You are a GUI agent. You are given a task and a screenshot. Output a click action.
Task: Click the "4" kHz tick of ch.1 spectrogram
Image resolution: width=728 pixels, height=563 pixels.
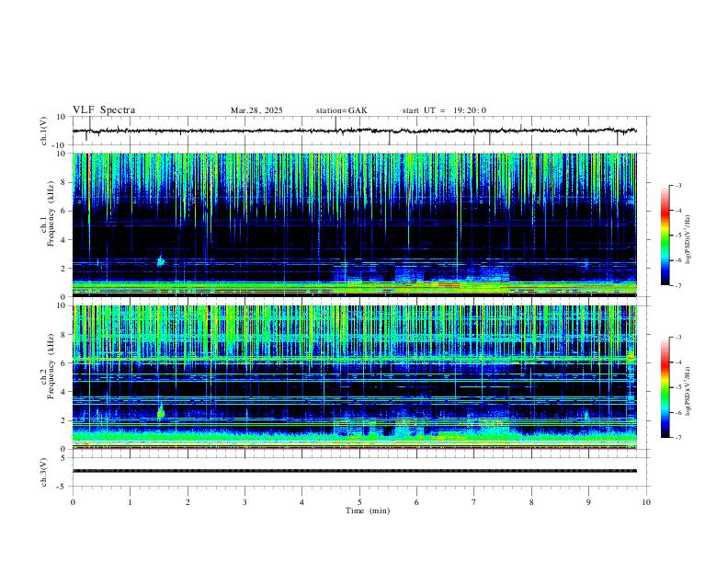pos(64,240)
